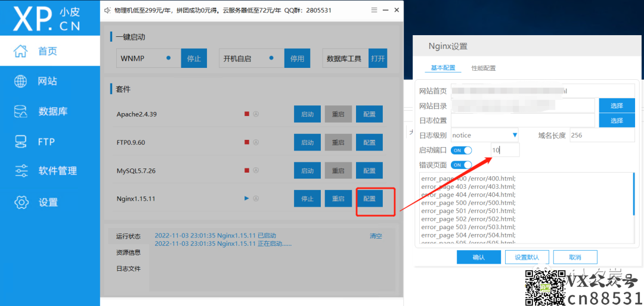The width and height of the screenshot is (644, 306).
Task: Switch to the 性能配置 tab
Action: click(484, 68)
